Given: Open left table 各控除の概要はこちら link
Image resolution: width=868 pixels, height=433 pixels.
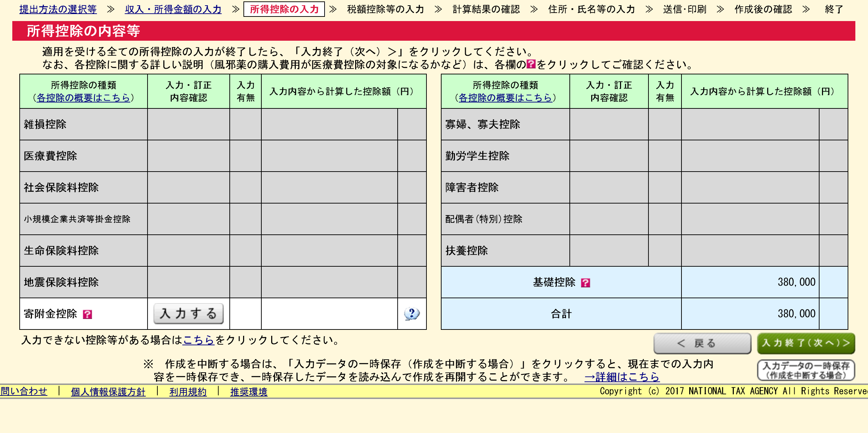Looking at the screenshot, I should point(83,98).
